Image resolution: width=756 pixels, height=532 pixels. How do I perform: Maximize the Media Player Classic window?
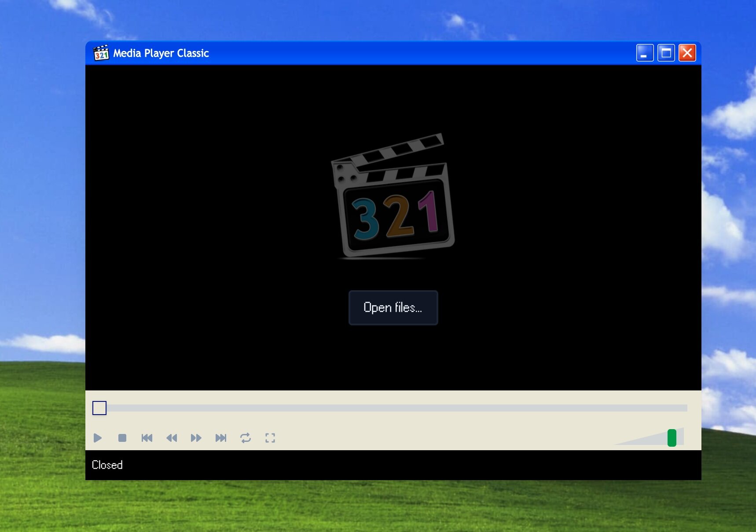pos(666,53)
